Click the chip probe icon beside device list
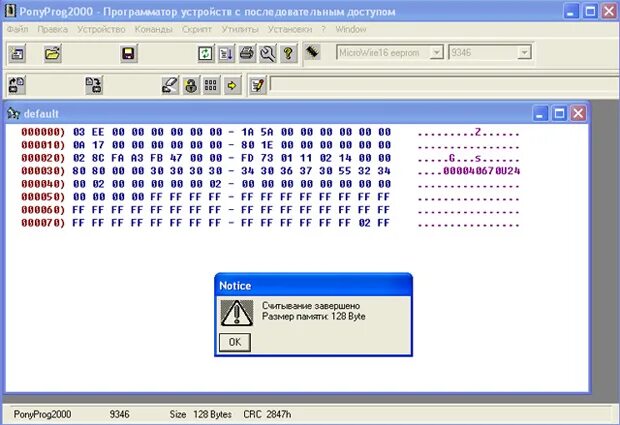Screen dimensions: 620x425 coord(312,52)
